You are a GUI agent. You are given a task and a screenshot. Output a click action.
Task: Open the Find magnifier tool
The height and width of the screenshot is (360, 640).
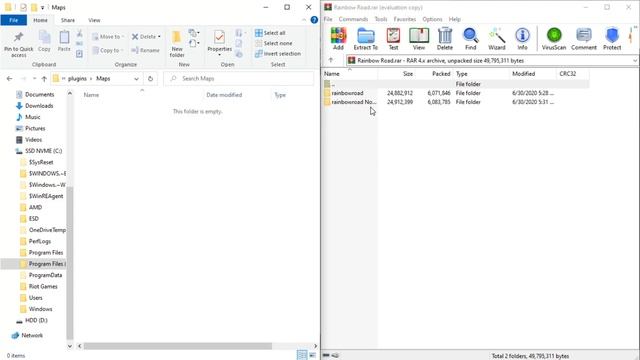tap(471, 39)
